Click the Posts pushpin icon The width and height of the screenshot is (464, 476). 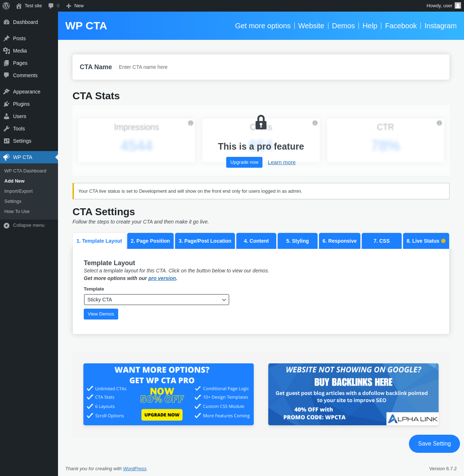[x=7, y=38]
